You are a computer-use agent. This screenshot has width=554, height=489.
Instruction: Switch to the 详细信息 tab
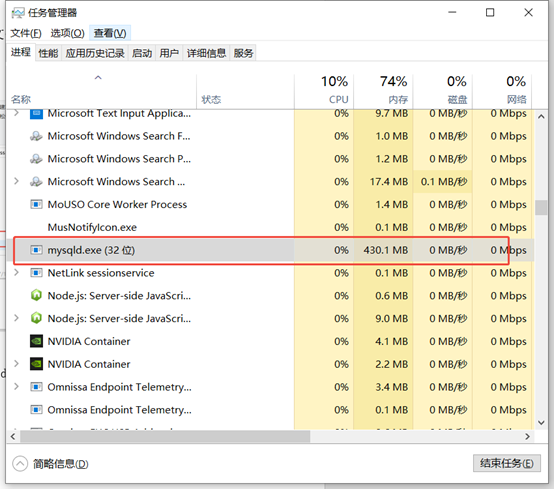point(206,53)
